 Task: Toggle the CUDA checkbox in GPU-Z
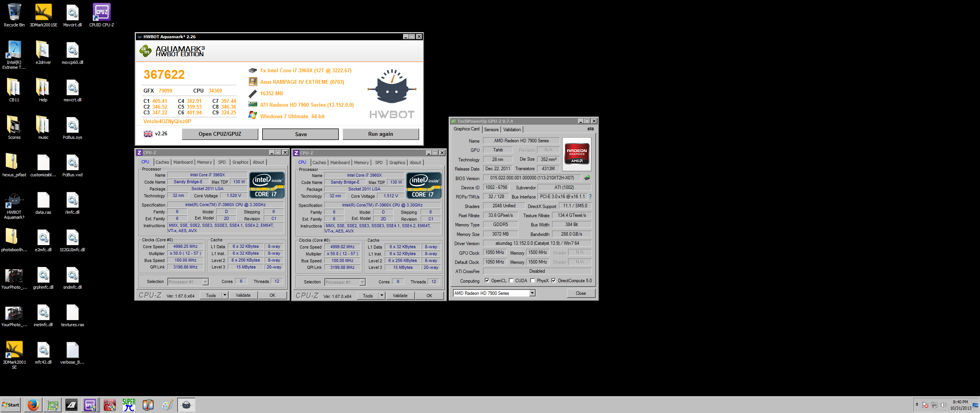511,281
